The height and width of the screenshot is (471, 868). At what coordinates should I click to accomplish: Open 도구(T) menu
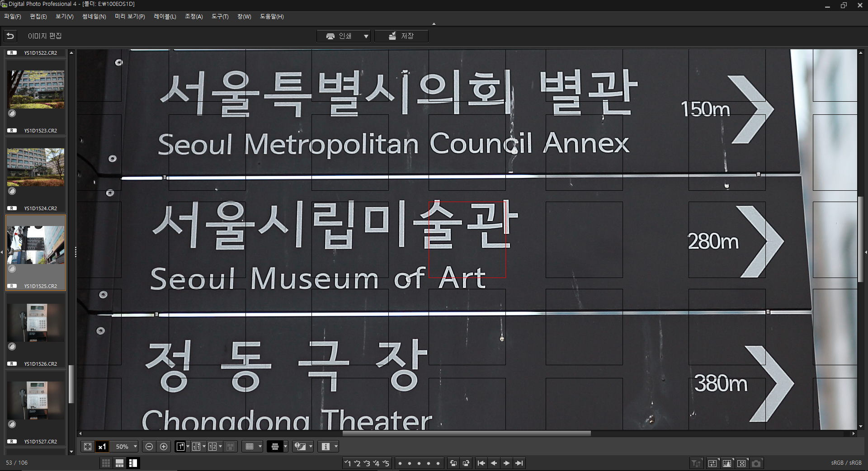coord(220,17)
